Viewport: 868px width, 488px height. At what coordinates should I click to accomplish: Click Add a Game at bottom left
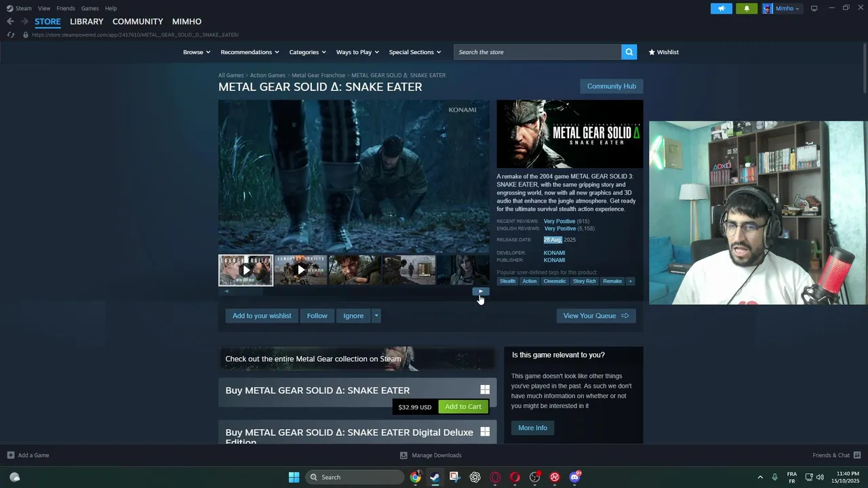(x=28, y=455)
